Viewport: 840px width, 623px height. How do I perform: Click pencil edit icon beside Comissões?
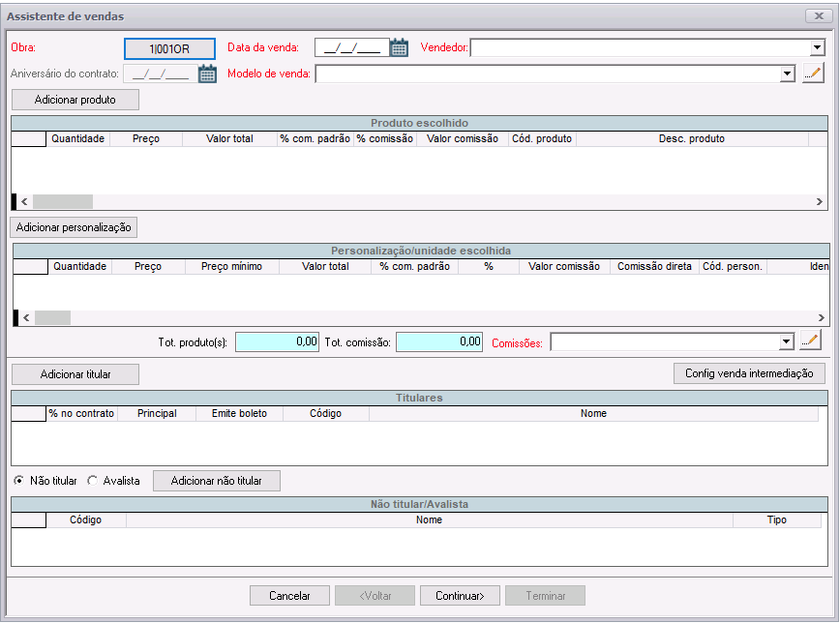click(x=811, y=341)
